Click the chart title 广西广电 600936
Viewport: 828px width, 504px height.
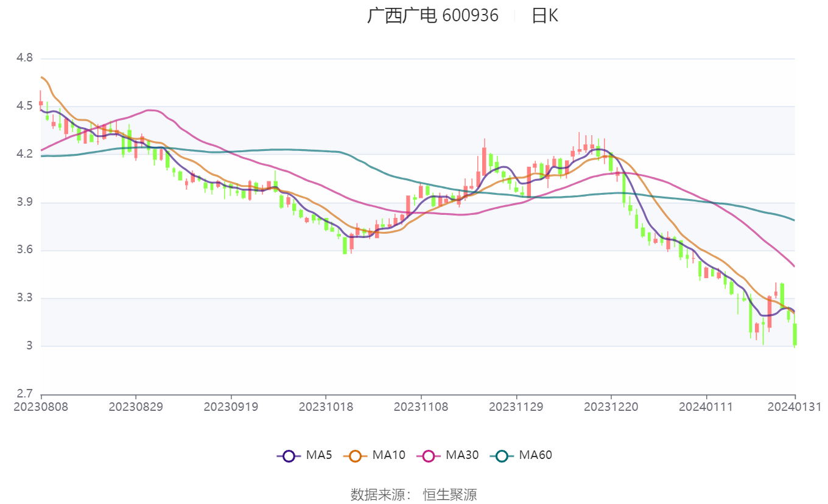click(432, 15)
